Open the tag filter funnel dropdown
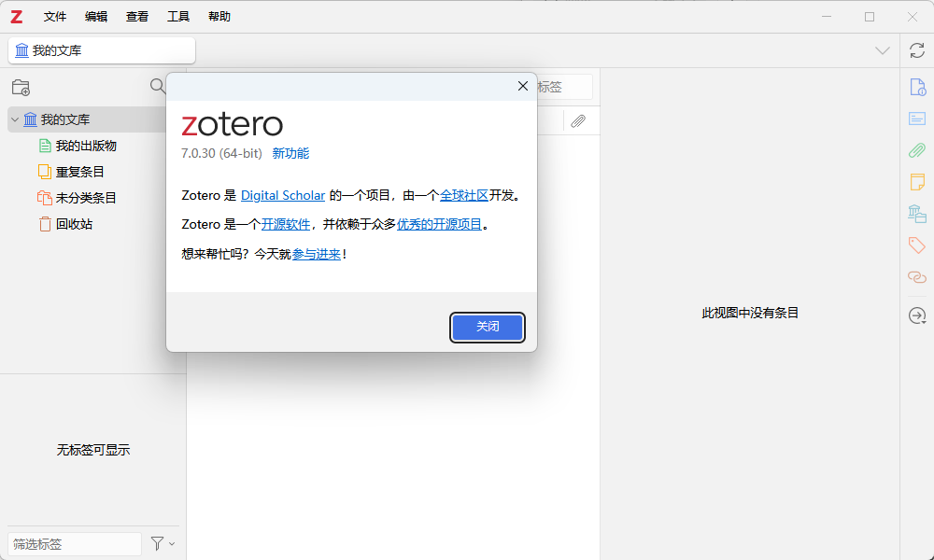This screenshot has width=934, height=560. [159, 543]
